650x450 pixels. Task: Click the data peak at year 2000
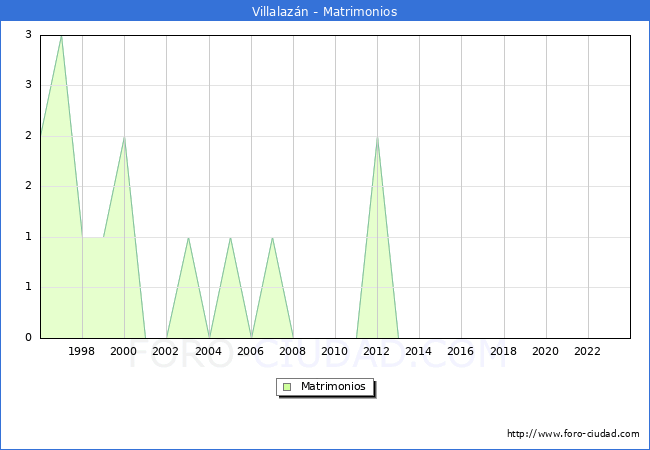[124, 138]
